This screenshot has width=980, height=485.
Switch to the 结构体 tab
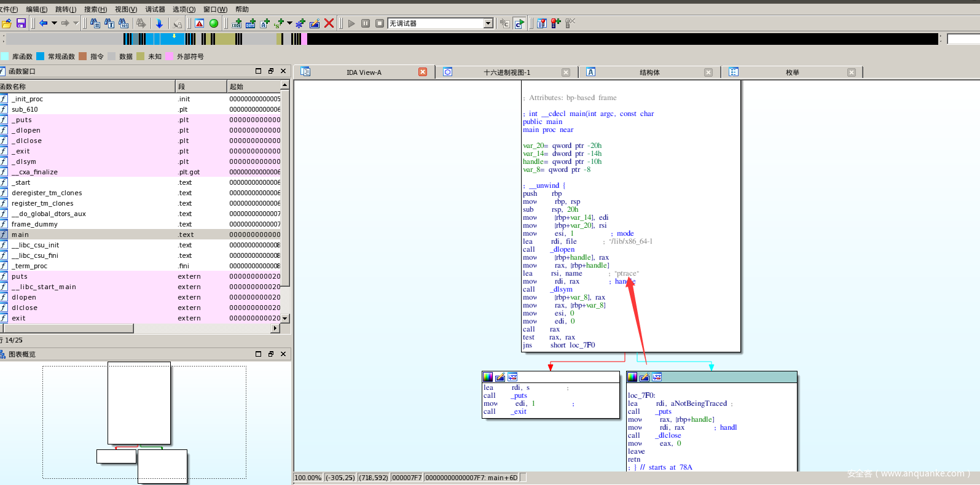click(649, 72)
